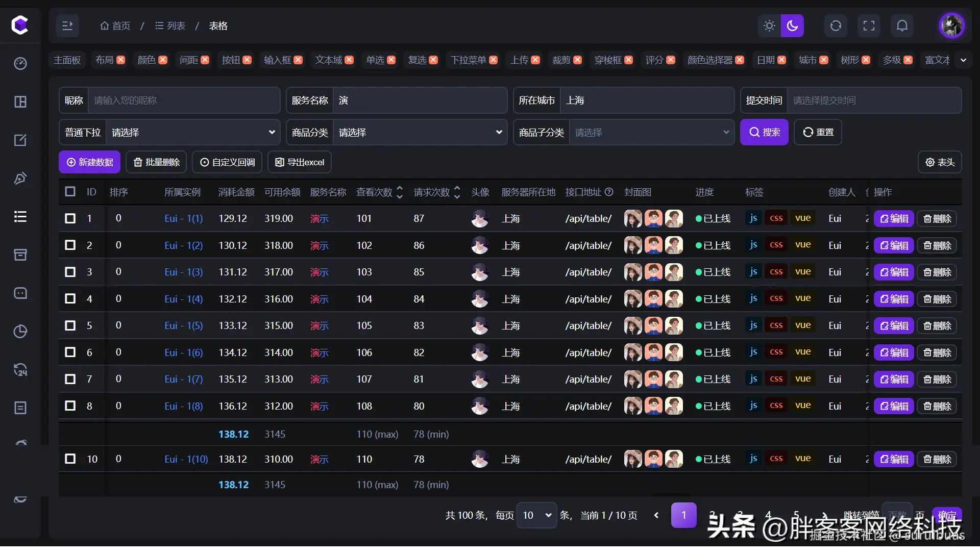
Task: Open the 普通下拉 dropdown
Action: [193, 133]
